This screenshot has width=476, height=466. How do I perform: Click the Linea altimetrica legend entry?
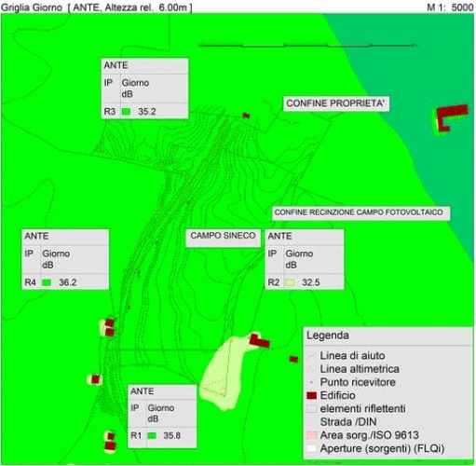point(360,369)
